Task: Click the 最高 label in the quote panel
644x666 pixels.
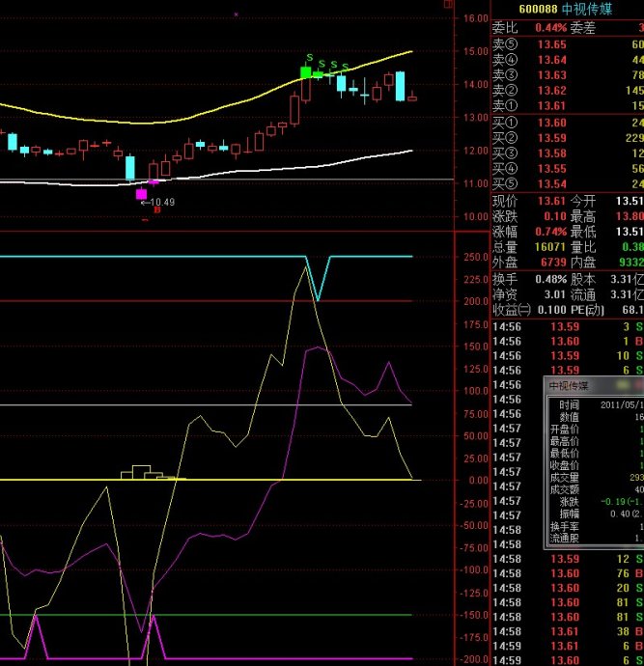Action: (x=583, y=216)
